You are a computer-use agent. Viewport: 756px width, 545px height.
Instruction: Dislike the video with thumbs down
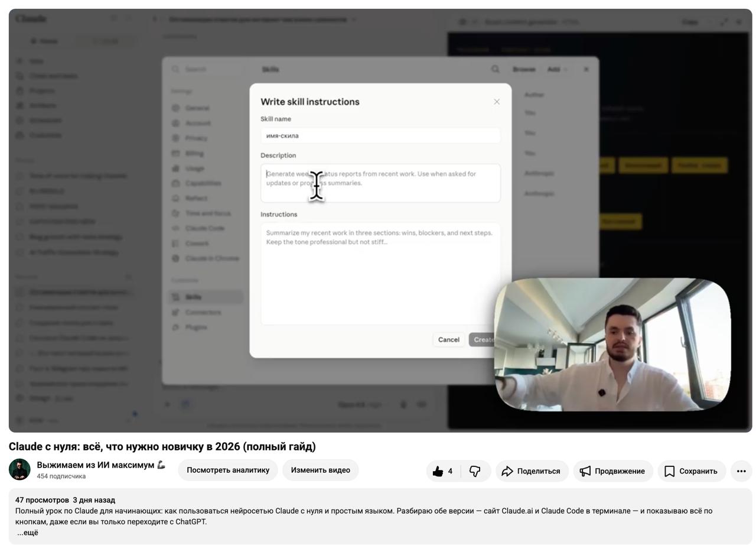[x=475, y=471]
